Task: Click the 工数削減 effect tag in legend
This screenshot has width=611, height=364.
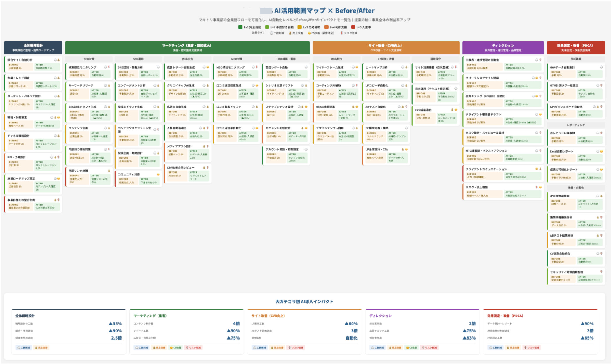Action: click(277, 33)
